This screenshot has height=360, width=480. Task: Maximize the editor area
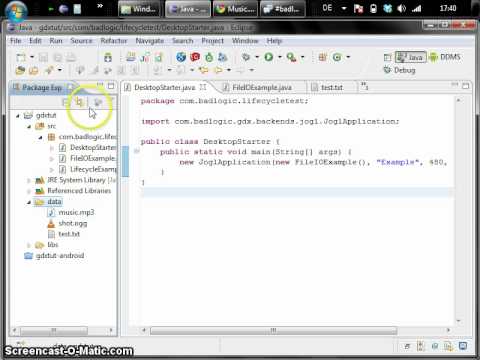pyautogui.click(x=466, y=86)
